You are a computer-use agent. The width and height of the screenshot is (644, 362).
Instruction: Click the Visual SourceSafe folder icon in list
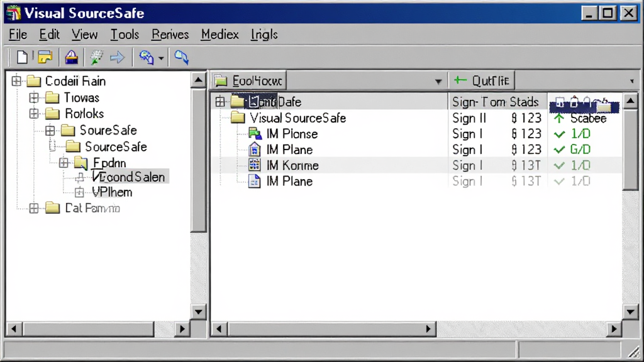(x=238, y=118)
